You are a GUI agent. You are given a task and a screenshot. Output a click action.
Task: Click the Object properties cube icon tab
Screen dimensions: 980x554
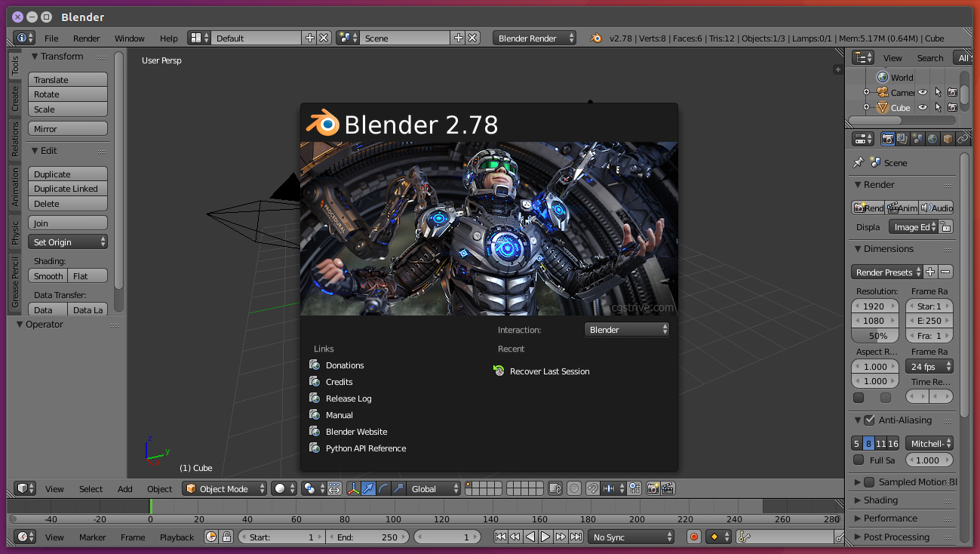tap(948, 139)
